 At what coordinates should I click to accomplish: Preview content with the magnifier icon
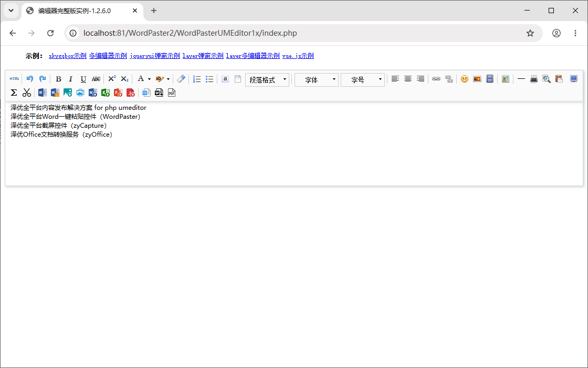click(547, 79)
